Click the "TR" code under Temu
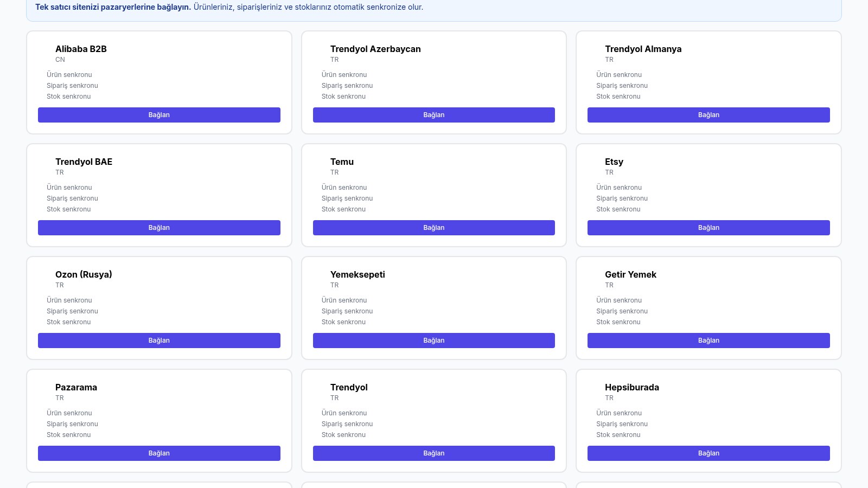This screenshot has width=868, height=488. (x=334, y=172)
